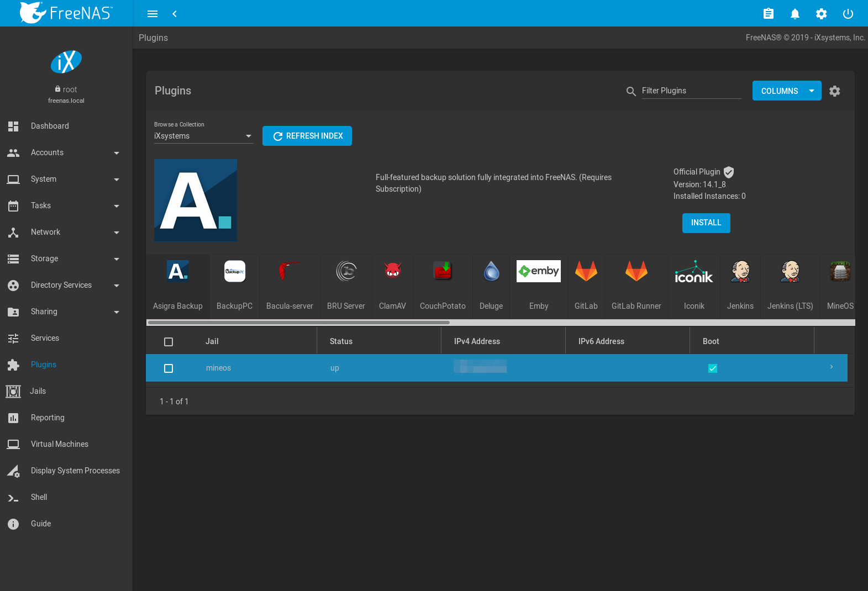Expand the System menu
Viewport: 868px width, 591px height.
[66, 179]
